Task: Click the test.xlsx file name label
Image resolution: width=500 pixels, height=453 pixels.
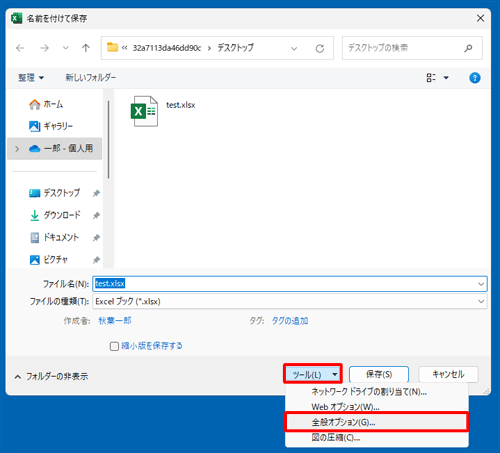Action: (181, 105)
